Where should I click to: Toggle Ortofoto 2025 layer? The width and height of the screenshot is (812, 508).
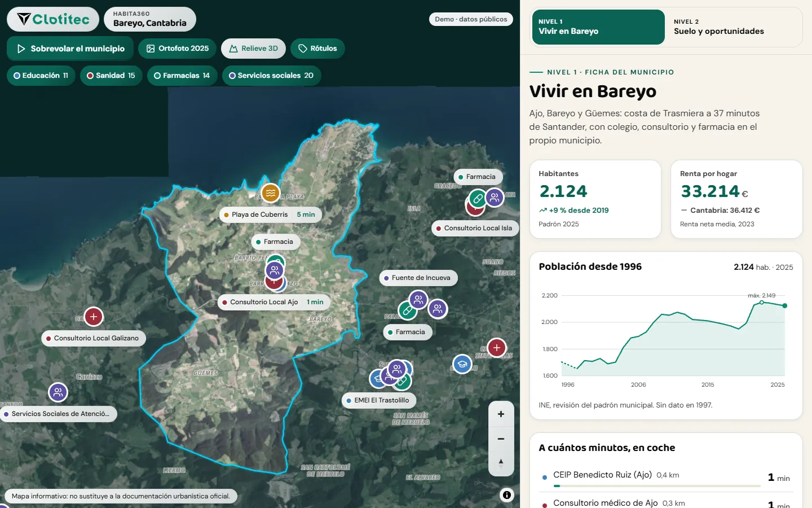click(178, 49)
